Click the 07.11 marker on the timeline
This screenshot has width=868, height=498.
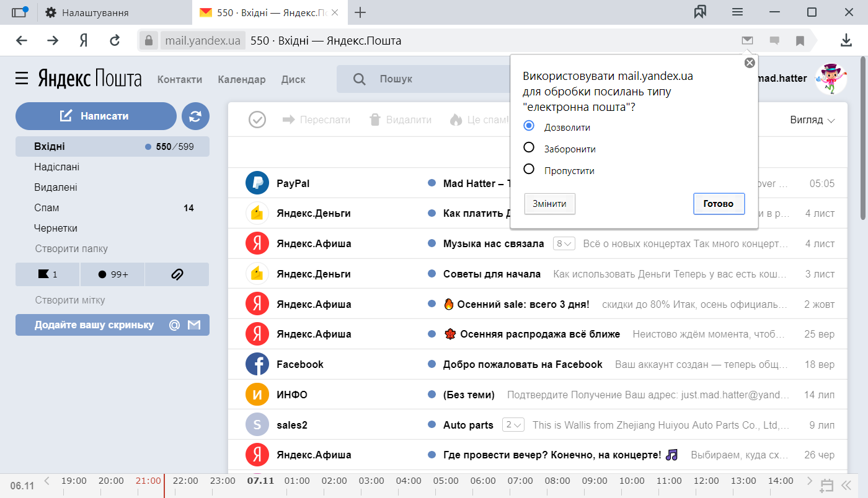click(260, 481)
